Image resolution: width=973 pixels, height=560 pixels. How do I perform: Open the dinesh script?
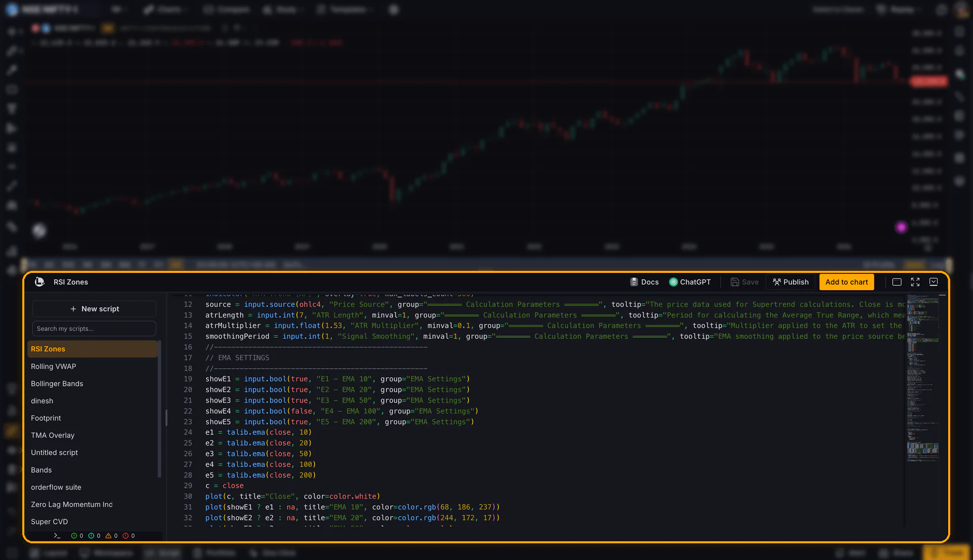[93, 401]
